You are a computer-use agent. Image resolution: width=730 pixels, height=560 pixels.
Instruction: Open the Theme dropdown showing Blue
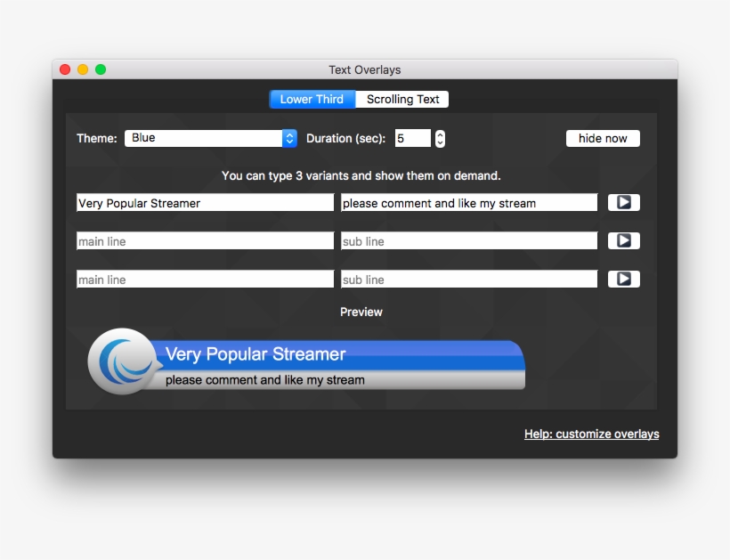(211, 138)
